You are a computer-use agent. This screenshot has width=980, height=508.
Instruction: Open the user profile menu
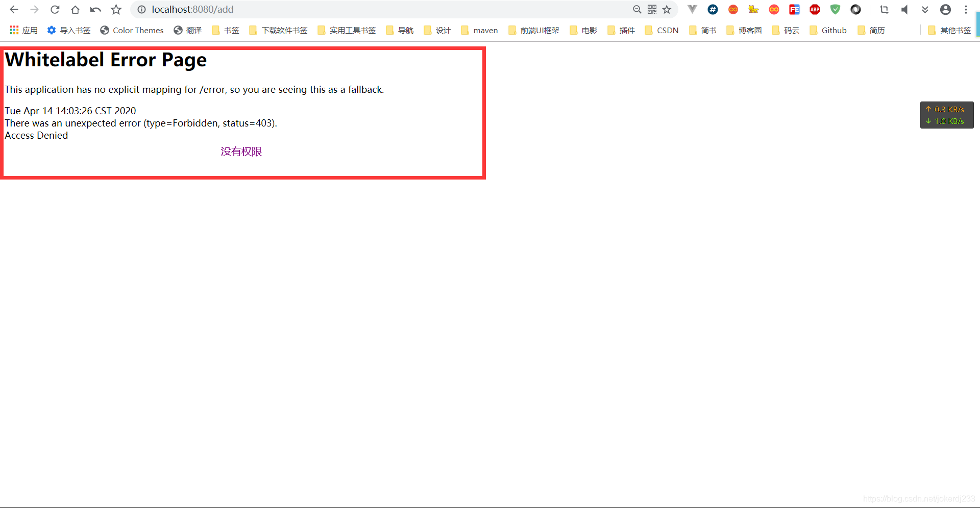click(x=946, y=9)
